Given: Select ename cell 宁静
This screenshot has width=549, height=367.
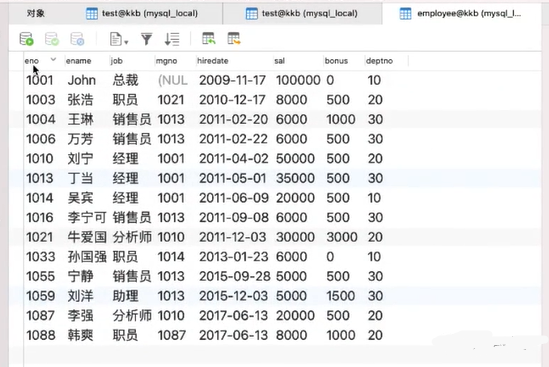Looking at the screenshot, I should [80, 276].
